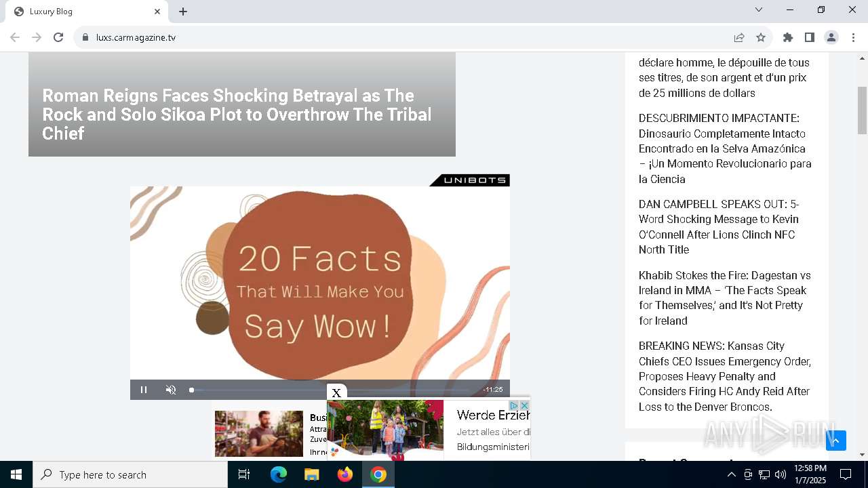Open the Kansas City Chiefs CEO article
The width and height of the screenshot is (868, 488).
coord(724,376)
